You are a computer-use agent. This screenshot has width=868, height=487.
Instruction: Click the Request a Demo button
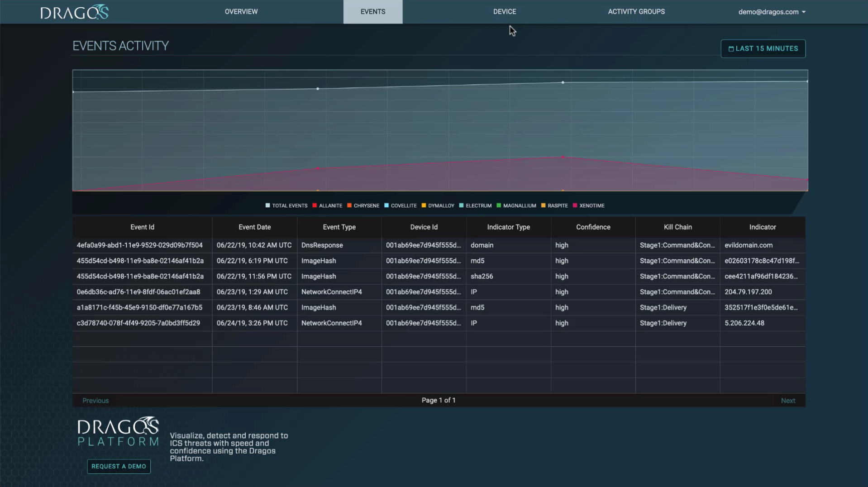(x=119, y=466)
